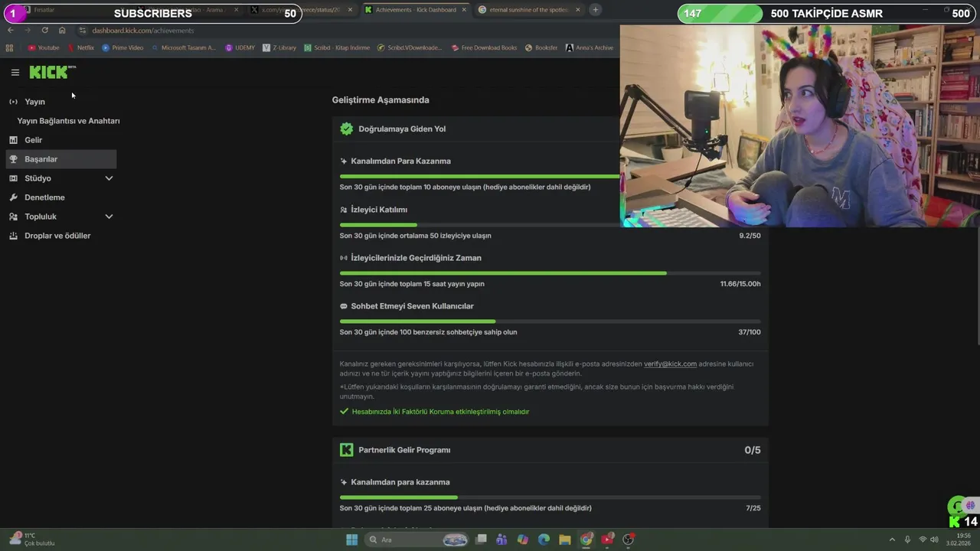Open Scribd - Kitap Indirme bookmark
980x551 pixels.
click(337, 47)
